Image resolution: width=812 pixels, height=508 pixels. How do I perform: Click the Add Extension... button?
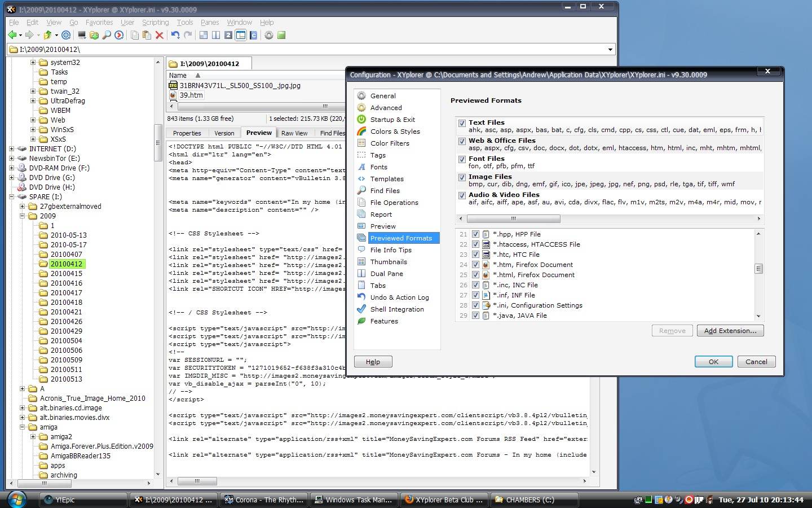point(730,331)
